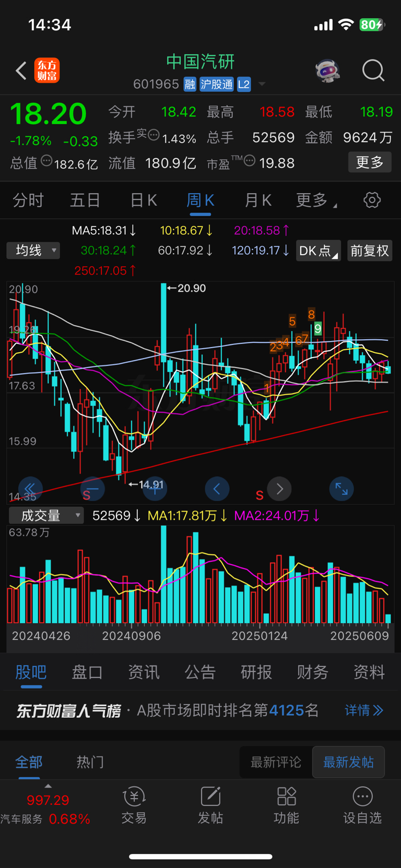Open the DK点 signal dropdown

319,251
